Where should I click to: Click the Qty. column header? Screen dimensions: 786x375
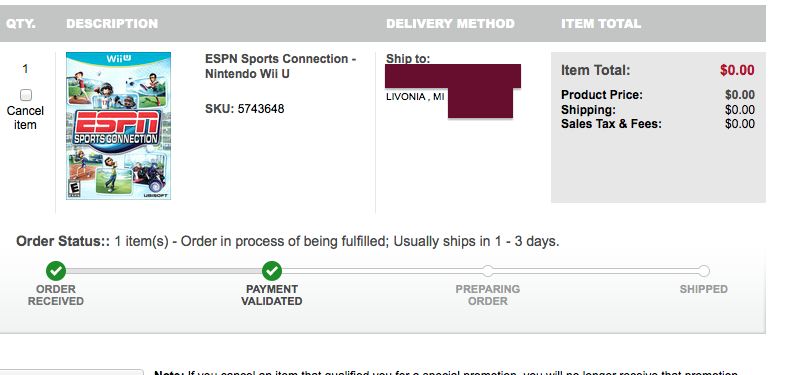tap(21, 24)
